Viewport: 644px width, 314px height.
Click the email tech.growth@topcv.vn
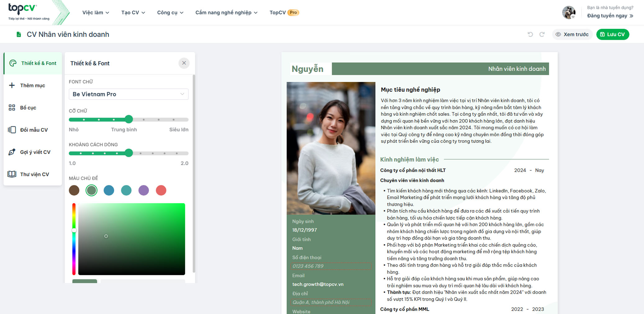tap(318, 284)
